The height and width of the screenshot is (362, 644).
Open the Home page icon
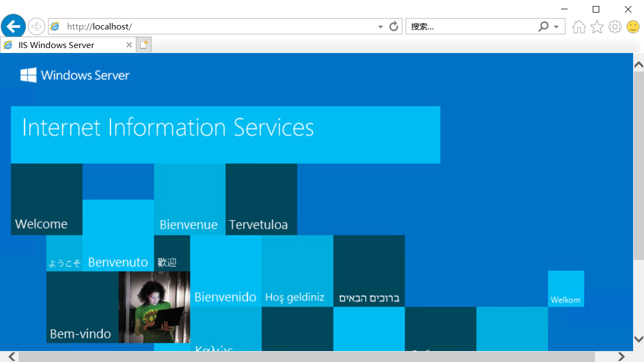pyautogui.click(x=579, y=27)
